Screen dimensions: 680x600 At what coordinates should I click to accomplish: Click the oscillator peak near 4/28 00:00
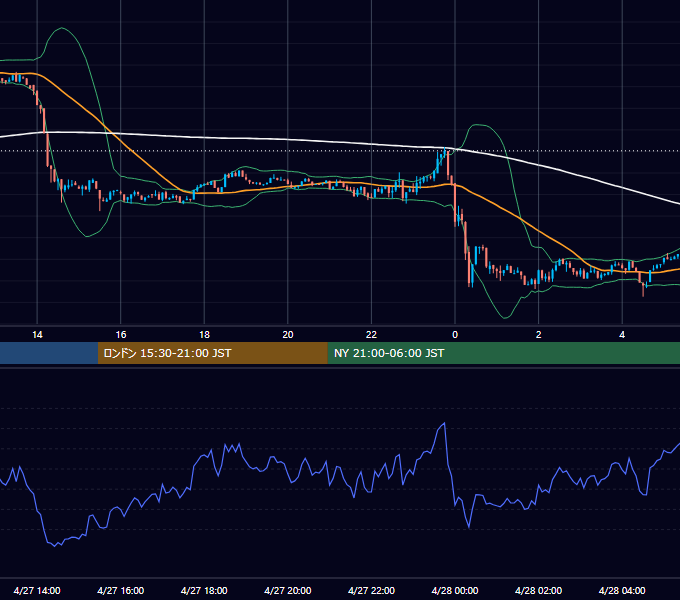(x=444, y=423)
